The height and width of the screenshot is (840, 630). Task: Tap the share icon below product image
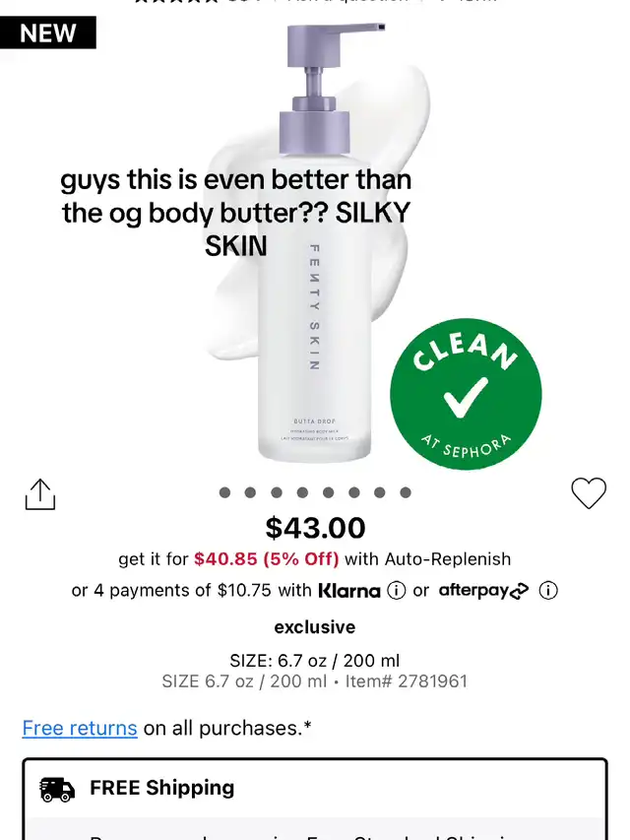(40, 494)
